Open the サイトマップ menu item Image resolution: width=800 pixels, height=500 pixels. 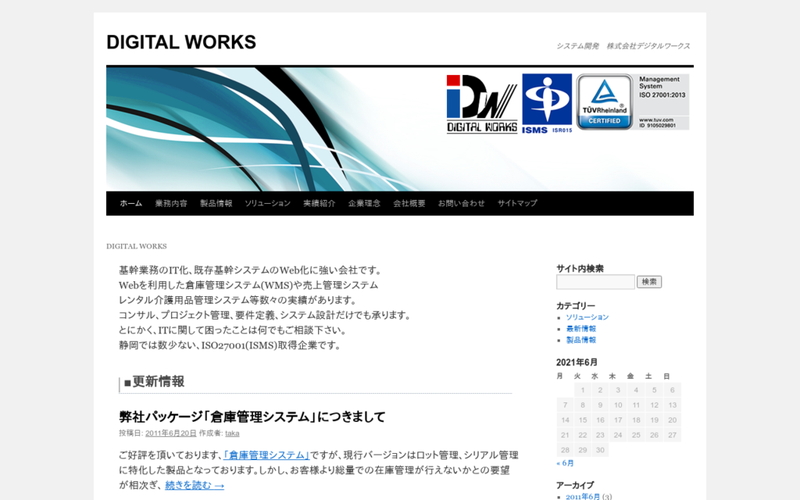tap(517, 203)
